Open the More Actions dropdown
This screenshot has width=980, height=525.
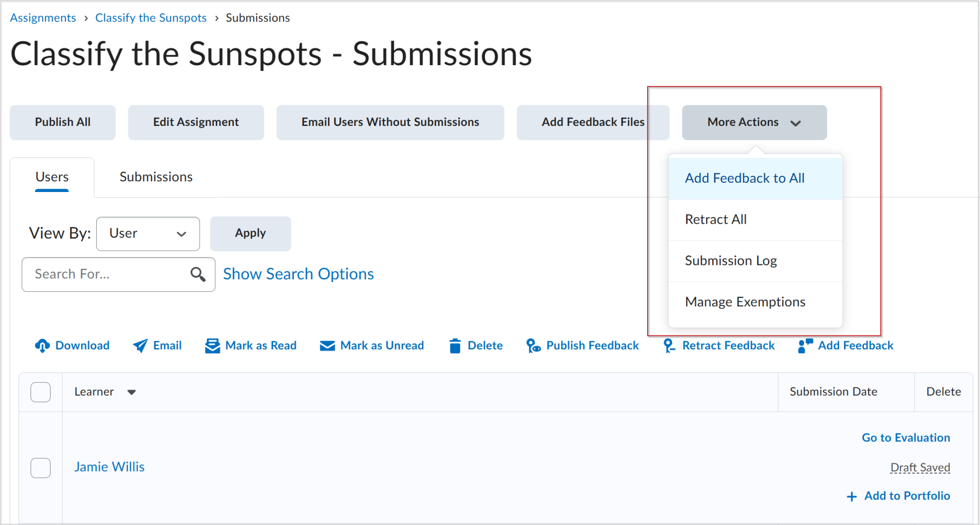(x=754, y=122)
